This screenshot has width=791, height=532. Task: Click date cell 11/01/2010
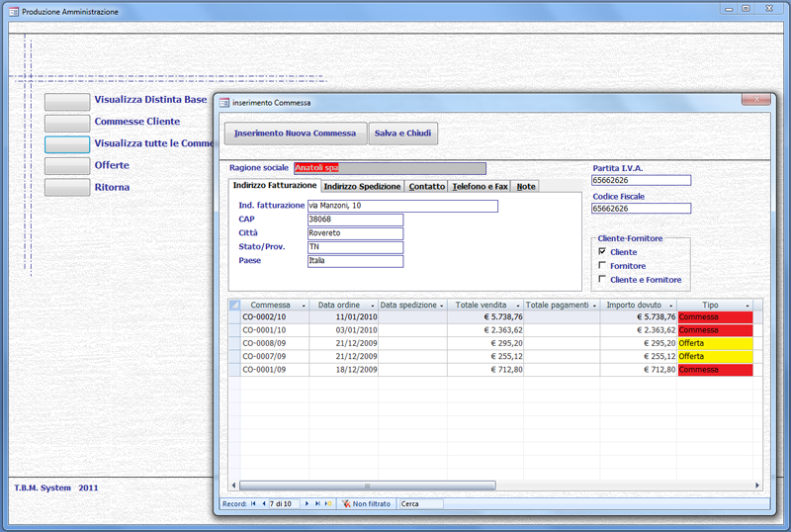coord(343,317)
